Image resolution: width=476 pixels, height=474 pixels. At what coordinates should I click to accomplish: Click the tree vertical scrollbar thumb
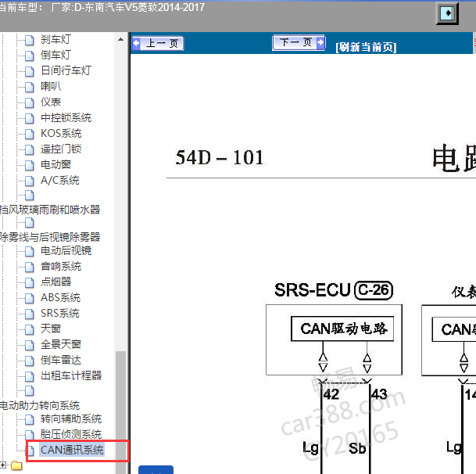pyautogui.click(x=120, y=411)
